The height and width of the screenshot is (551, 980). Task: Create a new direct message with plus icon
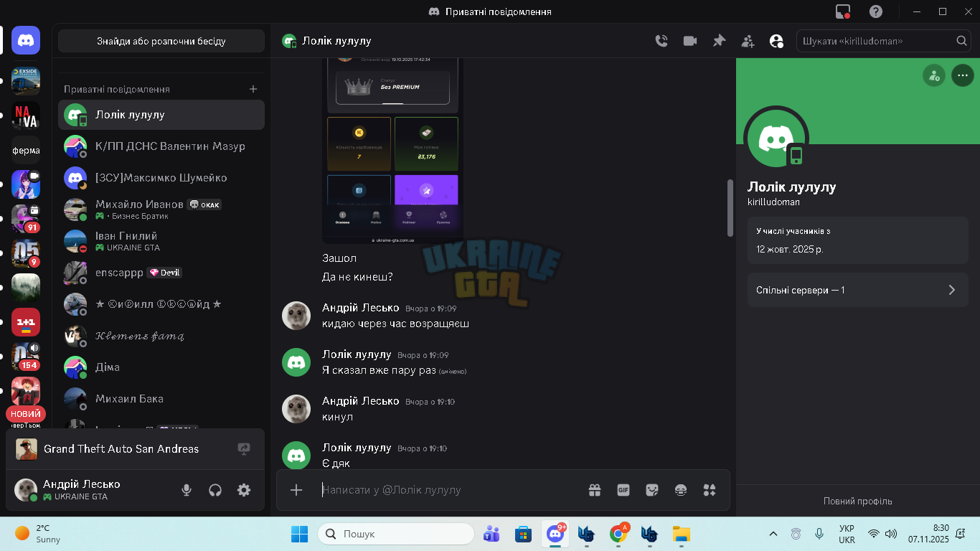click(x=253, y=89)
